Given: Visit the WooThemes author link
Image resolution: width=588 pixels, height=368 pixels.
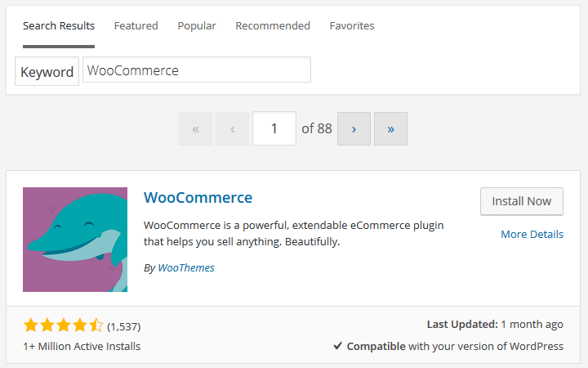Looking at the screenshot, I should [x=186, y=267].
